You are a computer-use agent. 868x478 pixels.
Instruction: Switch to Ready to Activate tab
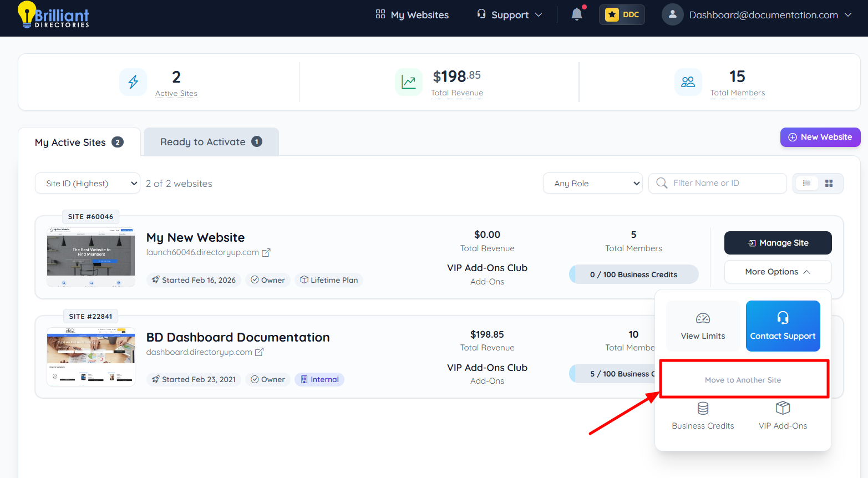[211, 142]
